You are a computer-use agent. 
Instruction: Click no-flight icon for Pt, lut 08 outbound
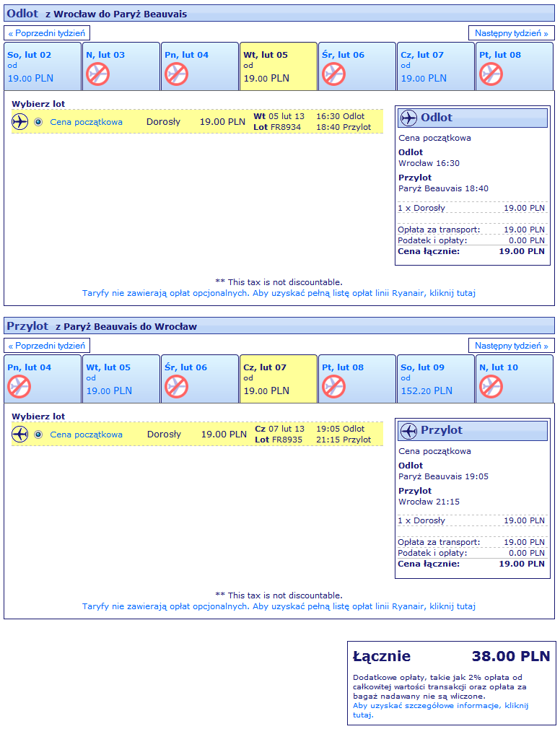click(491, 74)
